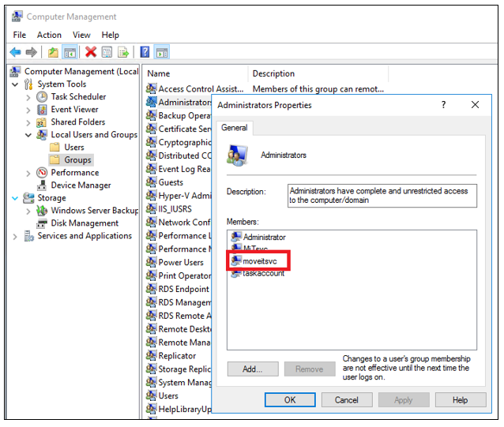Click the Cryptographic Operators group icon
504x427 pixels.
click(151, 141)
